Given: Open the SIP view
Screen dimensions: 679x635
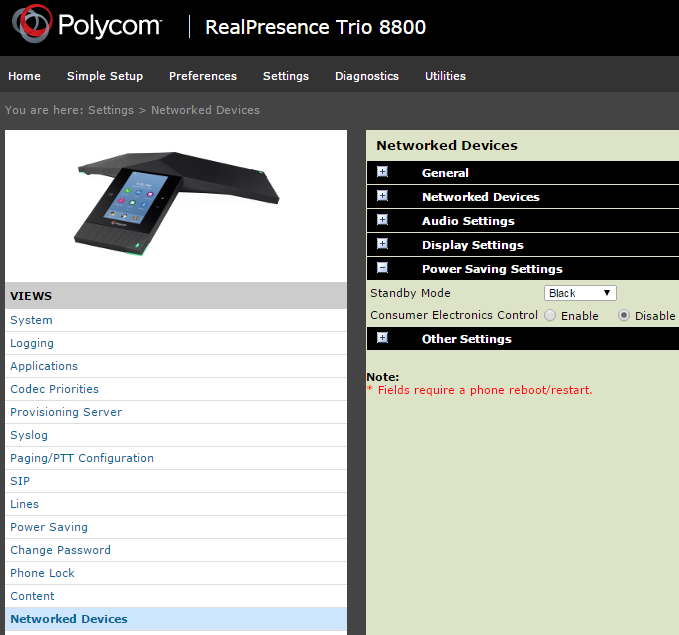Looking at the screenshot, I should [176, 481].
